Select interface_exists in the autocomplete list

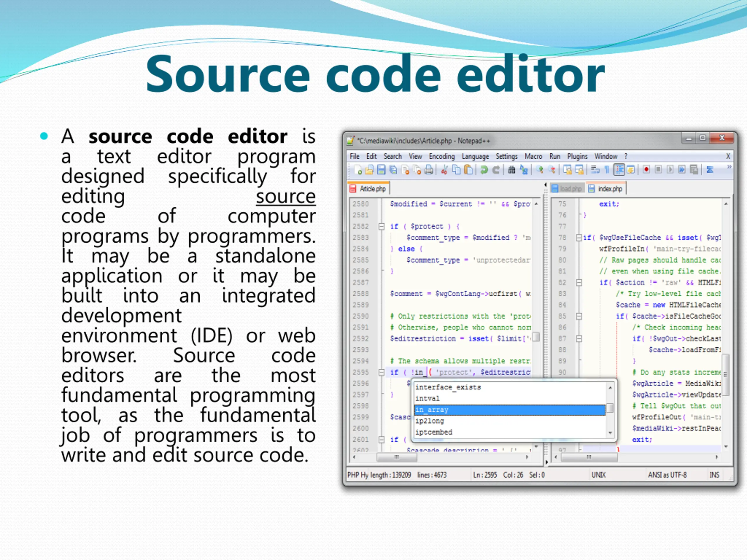pos(509,387)
